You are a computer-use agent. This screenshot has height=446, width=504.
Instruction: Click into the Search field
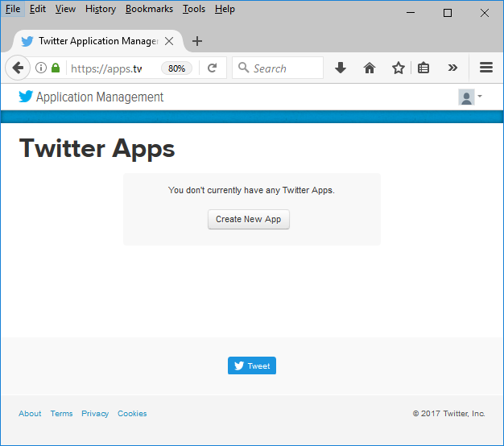(278, 68)
